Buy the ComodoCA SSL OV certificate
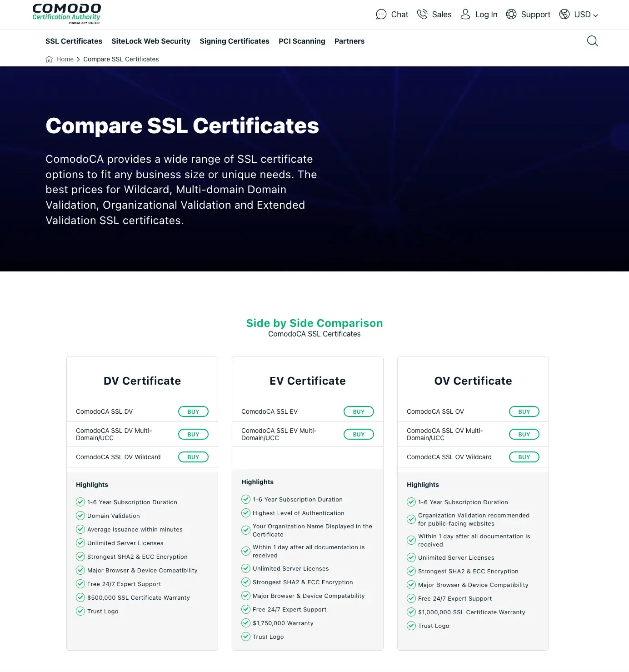This screenshot has width=629, height=672. (x=524, y=411)
